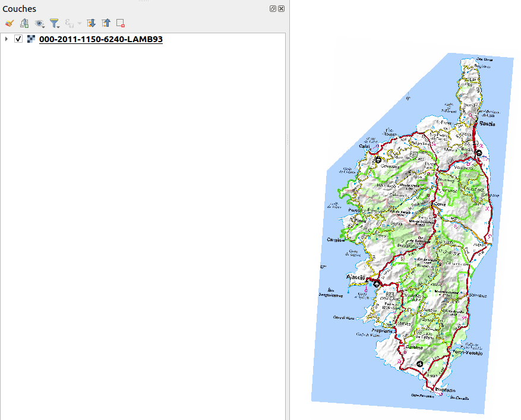
Task: Click the filter by expression epsilon icon
Action: click(70, 24)
